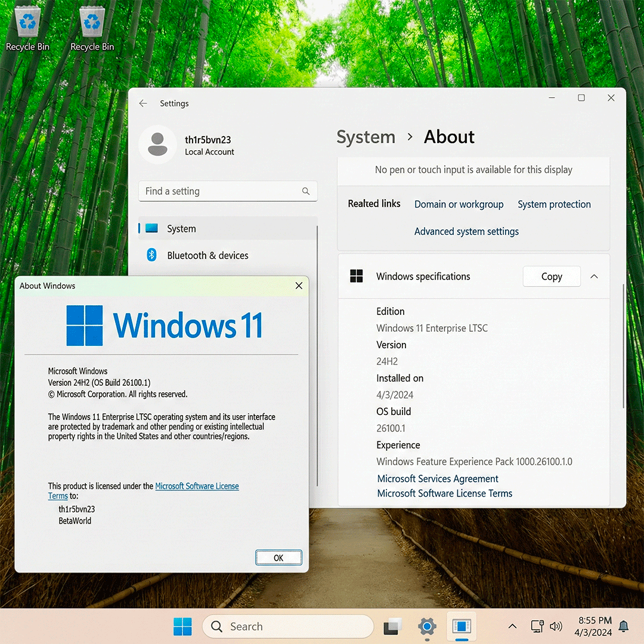Open Task View on the taskbar

392,626
